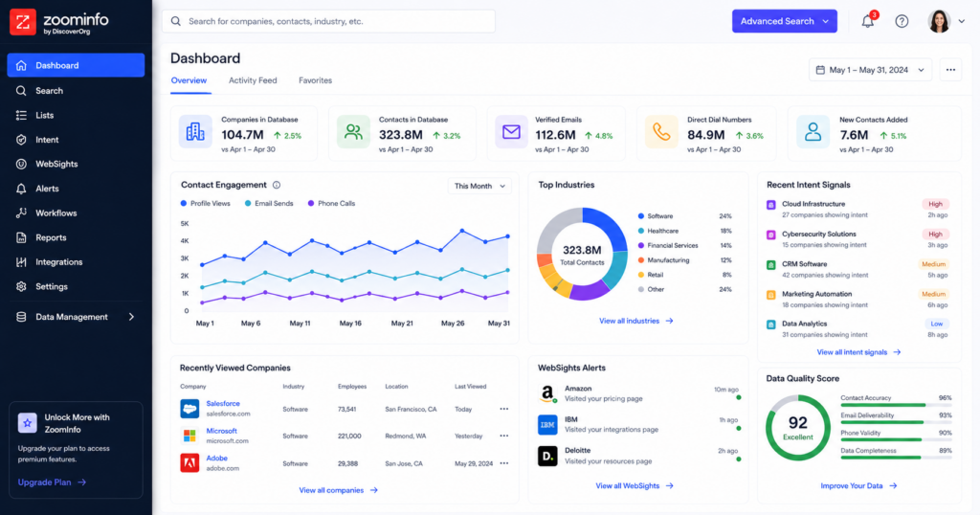Screen dimensions: 980x515
Task: Click the Contact Accuracy progress bar
Action: pos(896,405)
